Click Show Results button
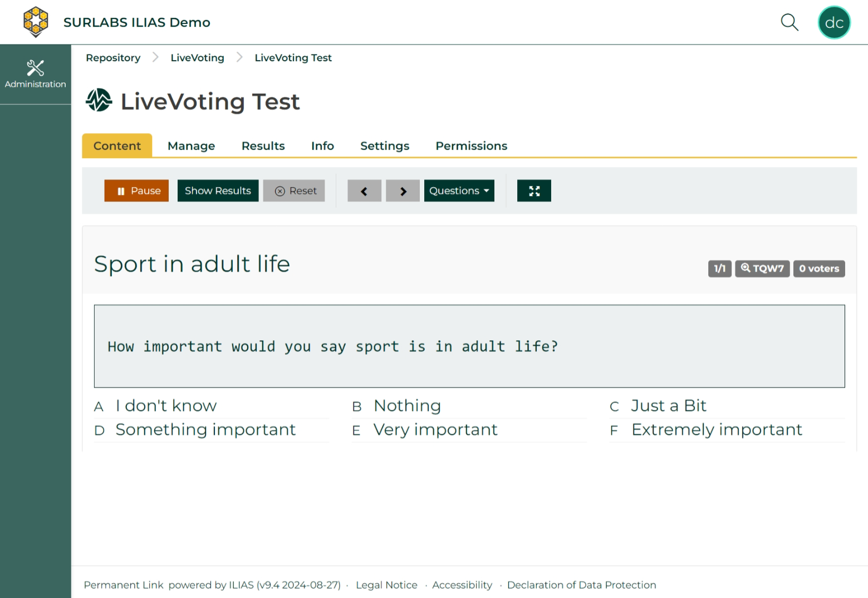The width and height of the screenshot is (868, 598). point(218,191)
